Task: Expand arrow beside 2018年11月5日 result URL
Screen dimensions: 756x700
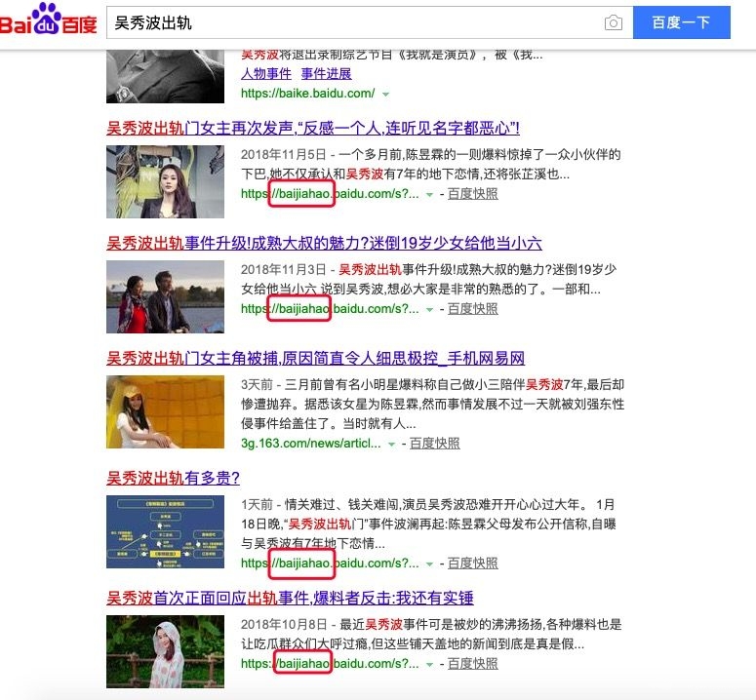Action: pos(429,195)
